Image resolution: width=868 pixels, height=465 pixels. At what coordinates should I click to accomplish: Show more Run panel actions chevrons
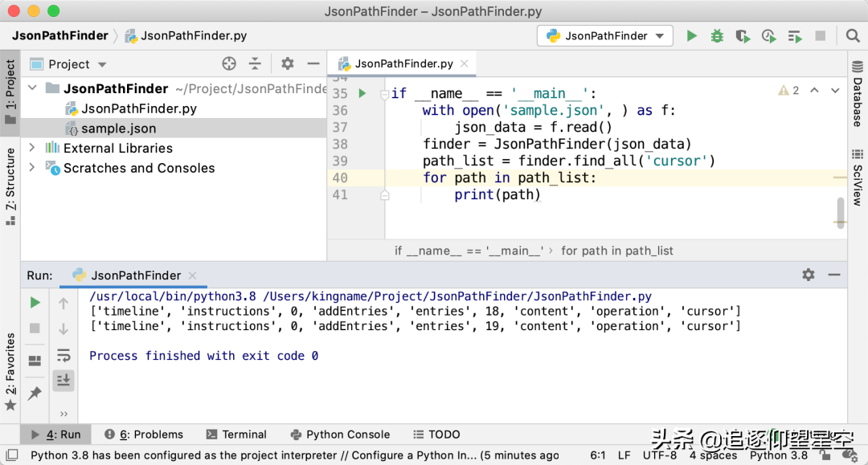pos(63,414)
